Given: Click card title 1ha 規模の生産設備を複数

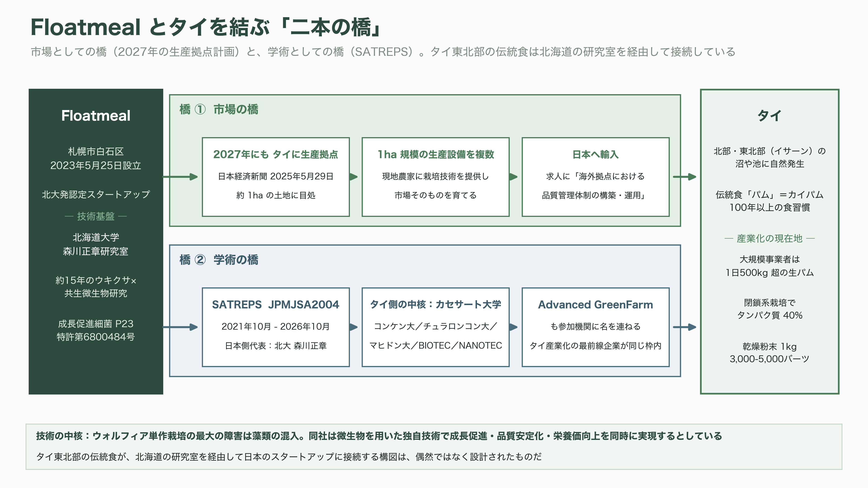Looking at the screenshot, I should 436,154.
